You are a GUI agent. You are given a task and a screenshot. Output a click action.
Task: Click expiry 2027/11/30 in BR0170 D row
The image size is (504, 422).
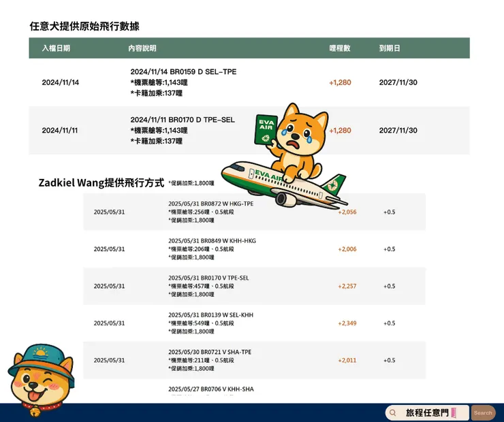click(x=398, y=131)
